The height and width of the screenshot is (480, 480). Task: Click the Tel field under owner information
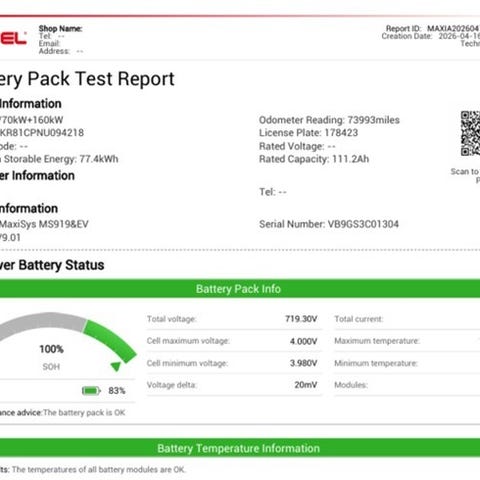tap(273, 192)
